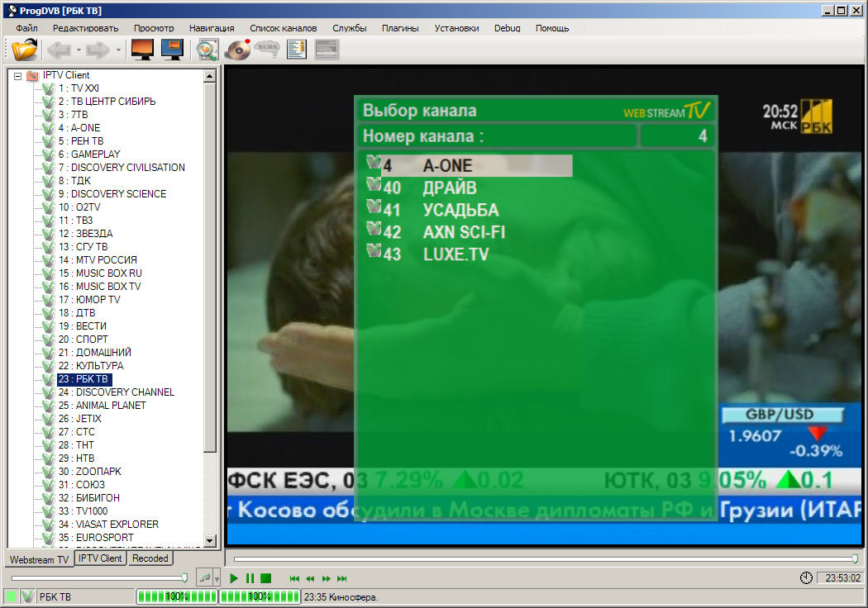Go back with the left arrow toolbar button
The image size is (868, 608).
pyautogui.click(x=59, y=50)
